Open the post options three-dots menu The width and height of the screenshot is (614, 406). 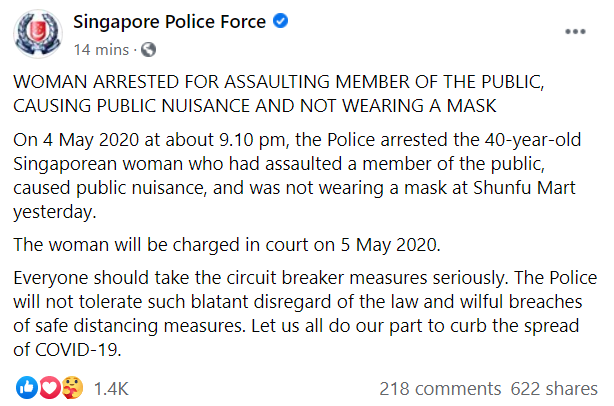tap(575, 32)
